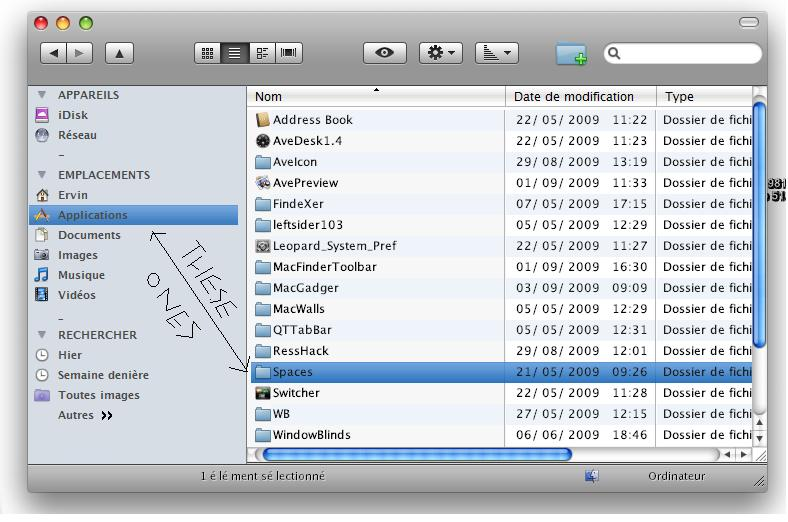Click the horizontal scrollbar thumb

(417, 455)
